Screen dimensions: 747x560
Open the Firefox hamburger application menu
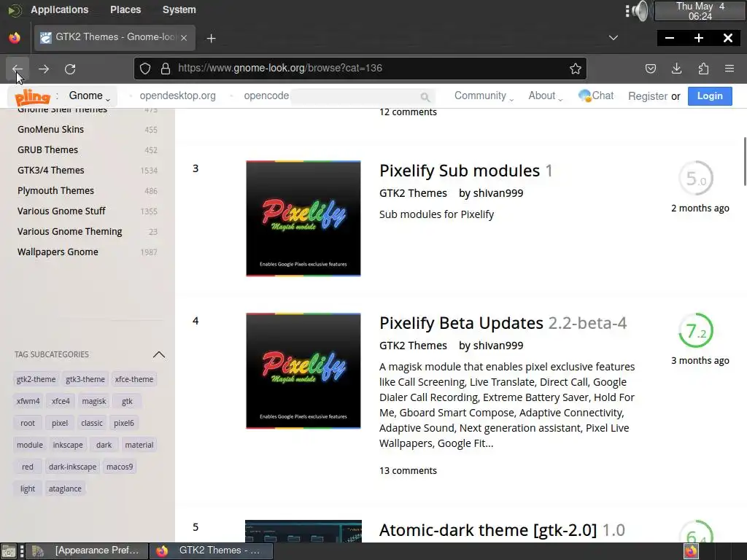[x=729, y=69]
